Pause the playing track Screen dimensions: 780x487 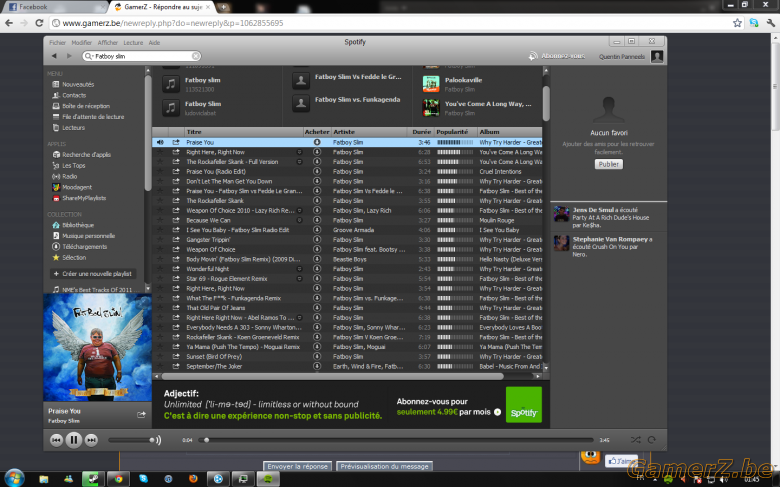pyautogui.click(x=74, y=440)
